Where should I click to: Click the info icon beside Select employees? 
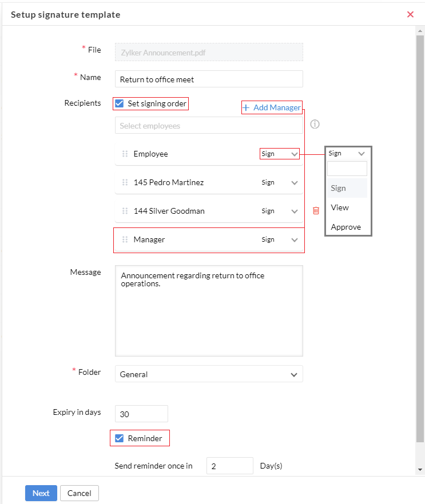315,125
